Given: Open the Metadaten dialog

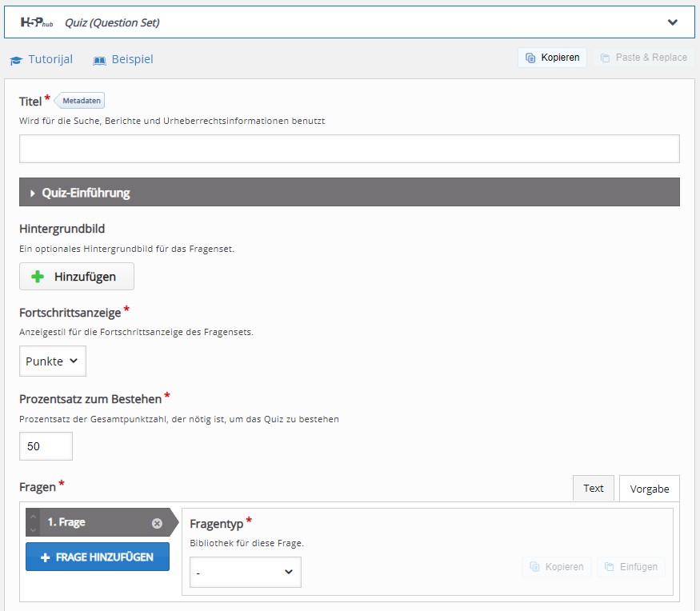Looking at the screenshot, I should [80, 101].
